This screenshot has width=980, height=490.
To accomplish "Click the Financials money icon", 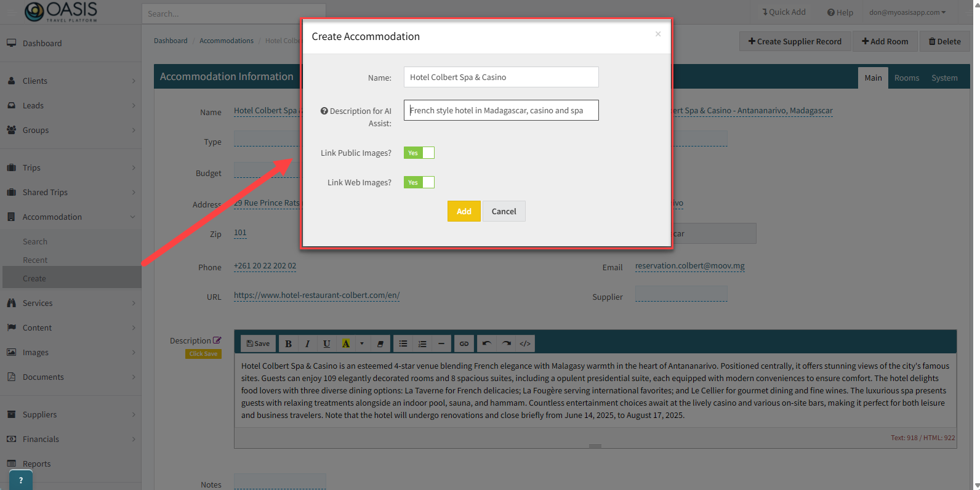I will click(11, 439).
